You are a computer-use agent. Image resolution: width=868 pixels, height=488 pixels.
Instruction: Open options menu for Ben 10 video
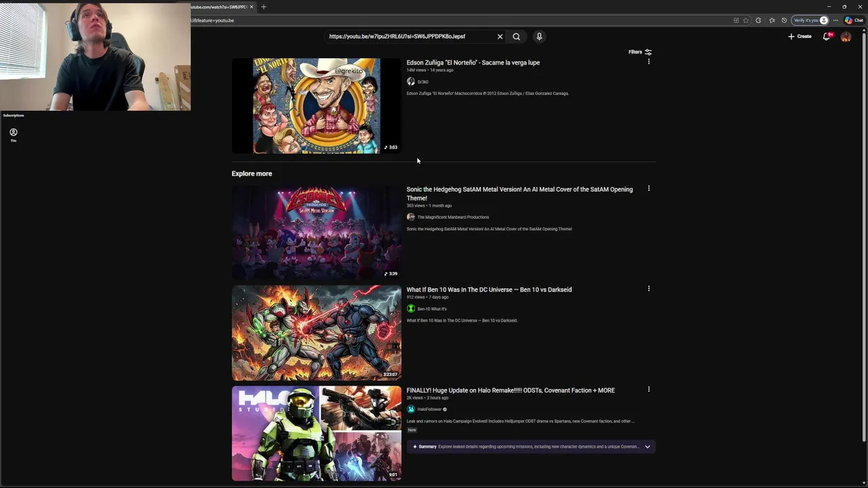pyautogui.click(x=649, y=289)
